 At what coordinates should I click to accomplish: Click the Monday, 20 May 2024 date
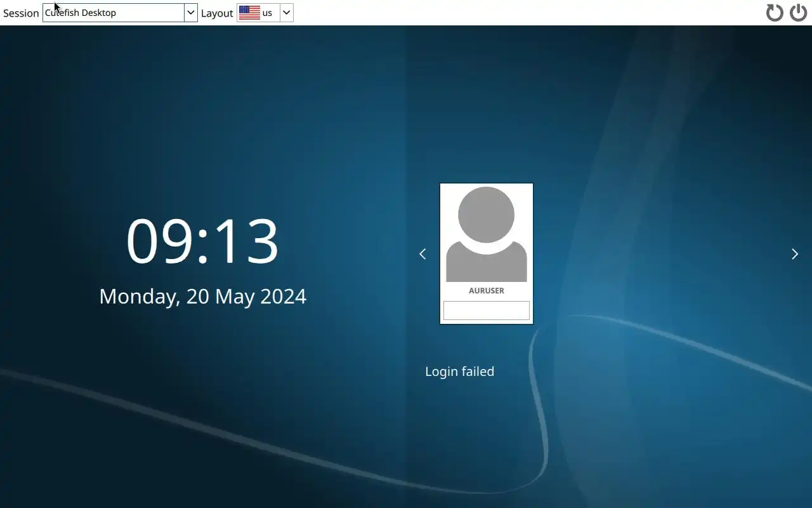click(203, 297)
